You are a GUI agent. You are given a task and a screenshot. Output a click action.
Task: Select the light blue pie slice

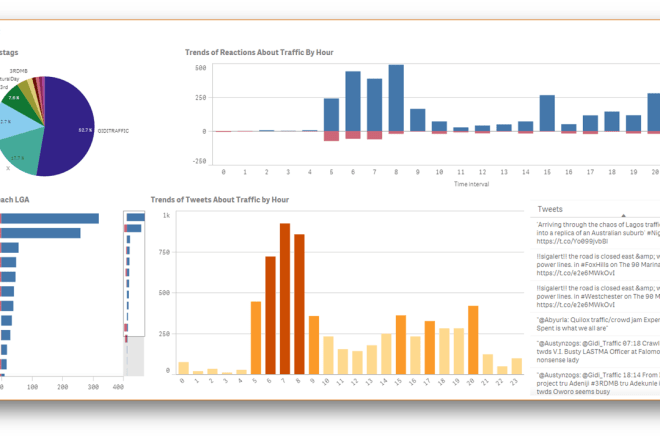[15, 123]
